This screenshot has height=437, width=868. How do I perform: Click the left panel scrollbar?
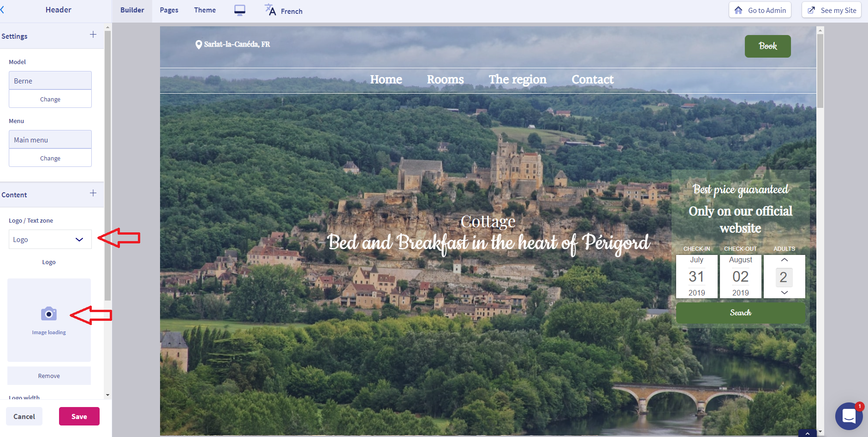107,166
